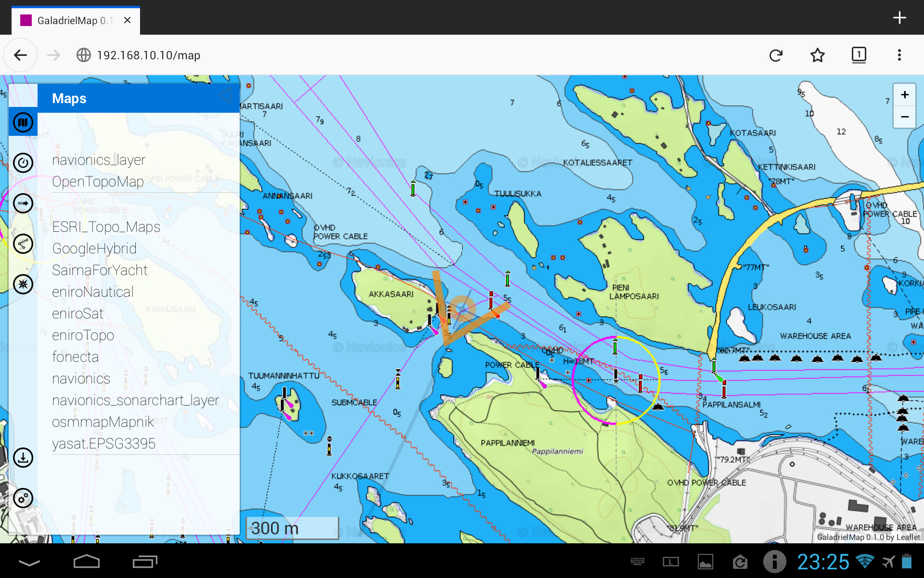Image resolution: width=924 pixels, height=578 pixels.
Task: Zoom out the map with minus button
Action: pyautogui.click(x=904, y=117)
